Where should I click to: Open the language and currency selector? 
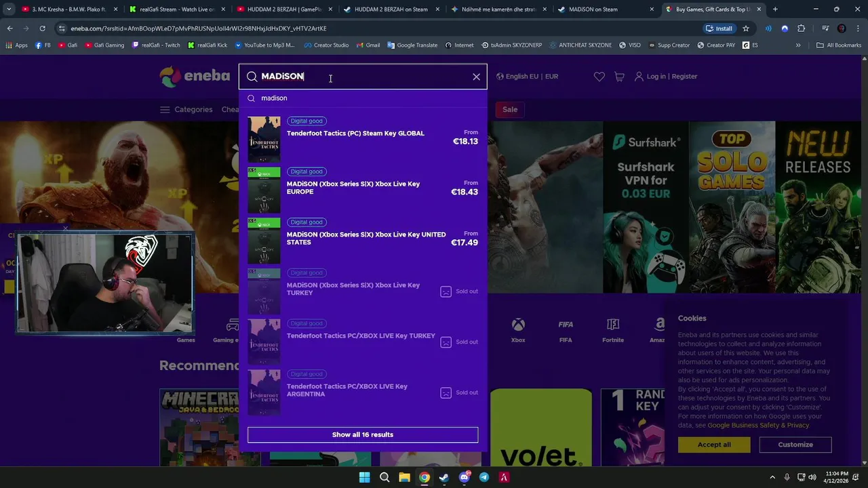[x=527, y=77]
